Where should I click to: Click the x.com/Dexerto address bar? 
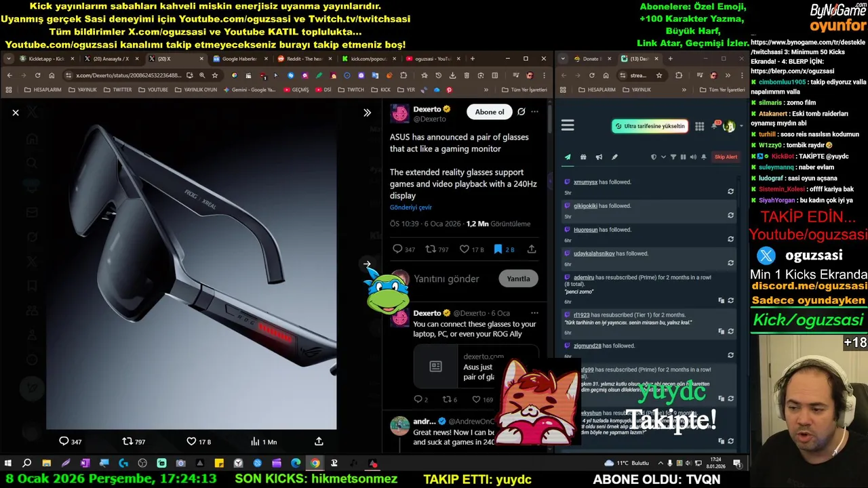tap(127, 75)
